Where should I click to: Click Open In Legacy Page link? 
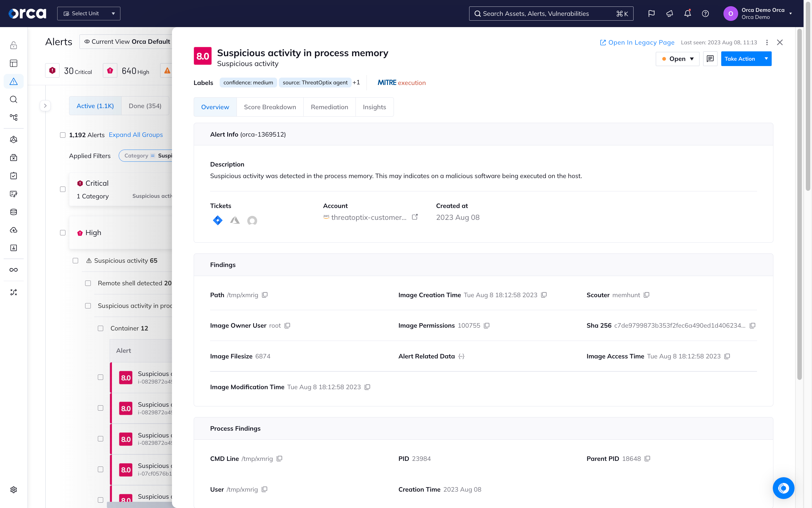pyautogui.click(x=637, y=42)
